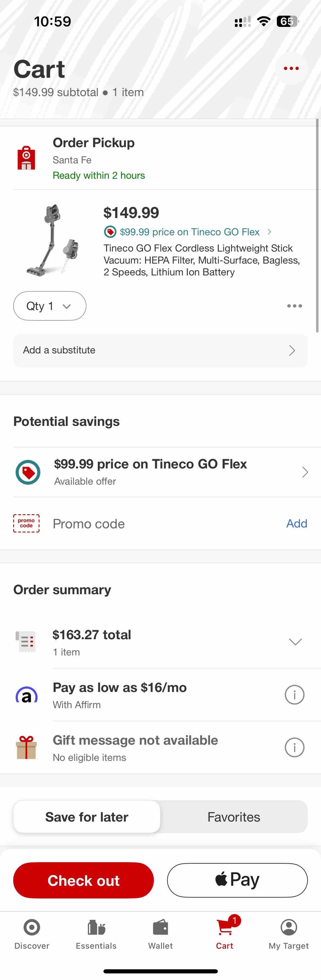This screenshot has width=321, height=980.
Task: Open the Qty 1 quantity dropdown
Action: (49, 306)
